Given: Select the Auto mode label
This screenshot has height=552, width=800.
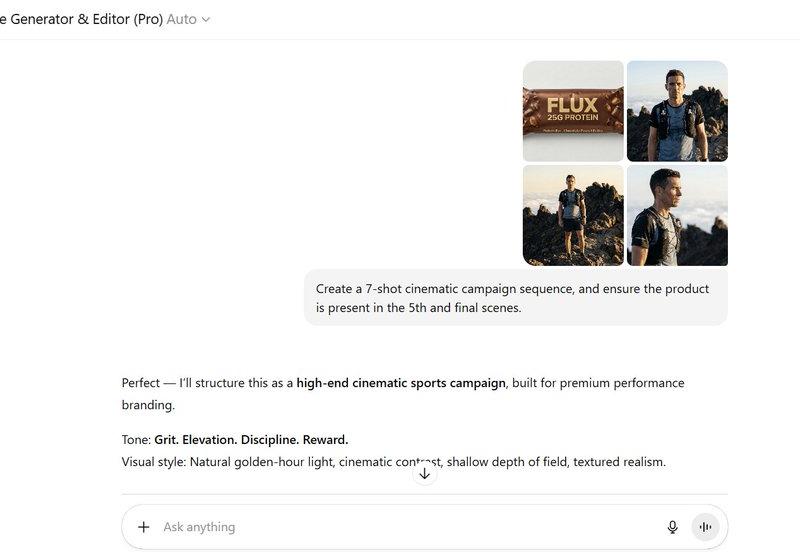Looking at the screenshot, I should (181, 19).
